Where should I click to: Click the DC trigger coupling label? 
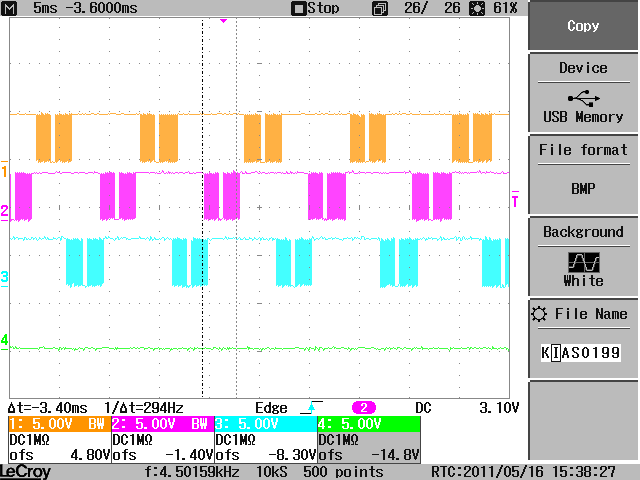coord(424,408)
